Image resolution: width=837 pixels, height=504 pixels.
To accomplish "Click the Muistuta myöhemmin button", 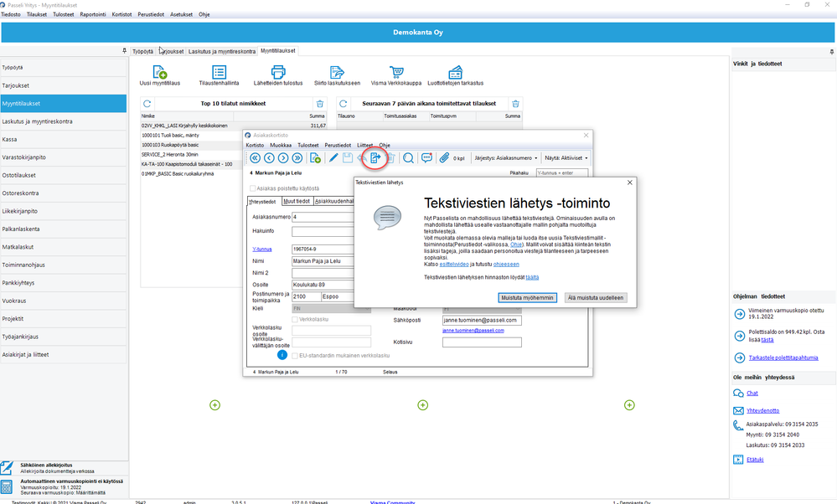I will click(527, 297).
